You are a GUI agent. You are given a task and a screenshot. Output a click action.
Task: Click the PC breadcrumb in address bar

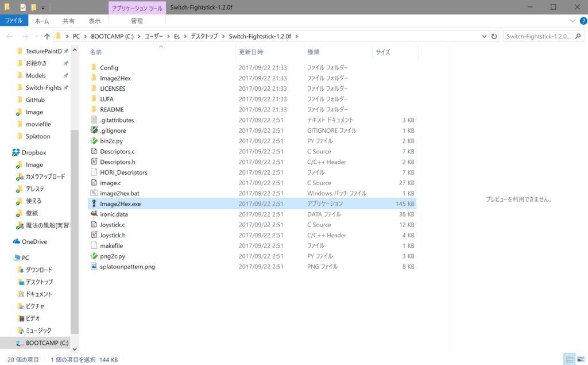(x=76, y=36)
